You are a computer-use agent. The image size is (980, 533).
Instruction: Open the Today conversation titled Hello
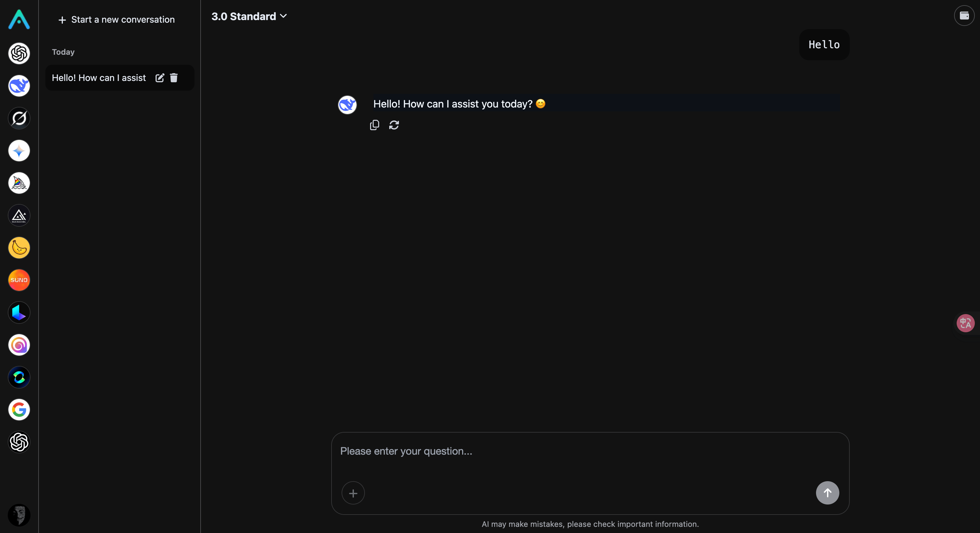coord(98,78)
